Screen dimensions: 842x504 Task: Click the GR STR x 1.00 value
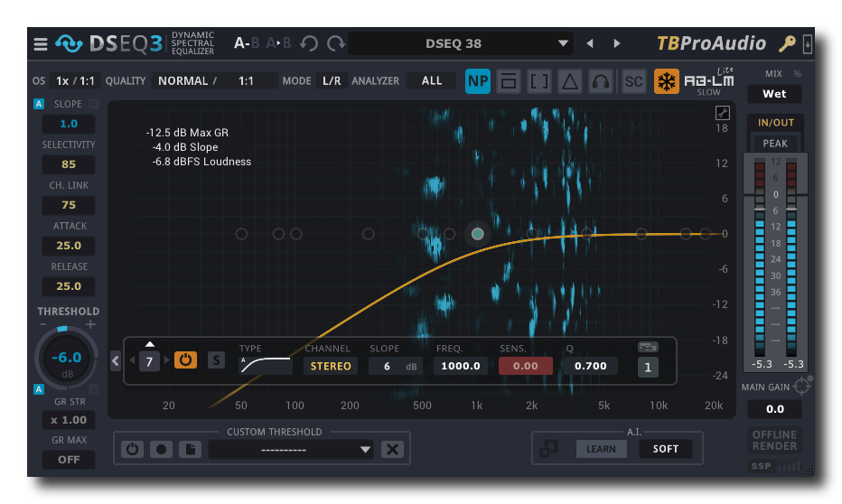(x=69, y=420)
